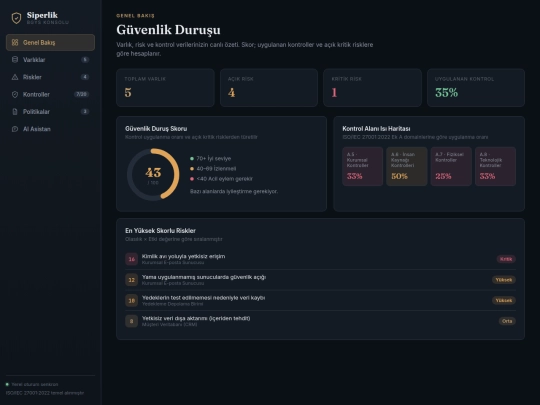The width and height of the screenshot is (540, 405).
Task: Click the score 16 risk badge
Action: coord(132,259)
